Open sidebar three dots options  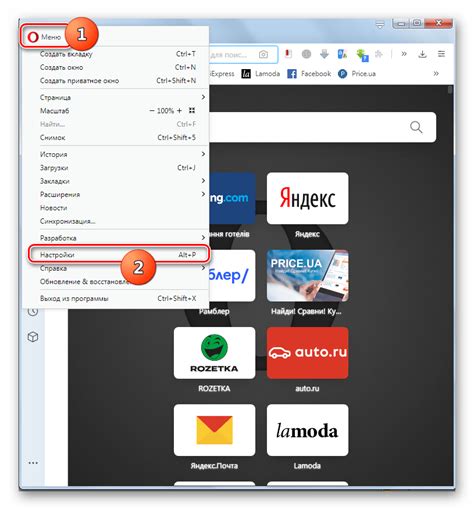(33, 463)
